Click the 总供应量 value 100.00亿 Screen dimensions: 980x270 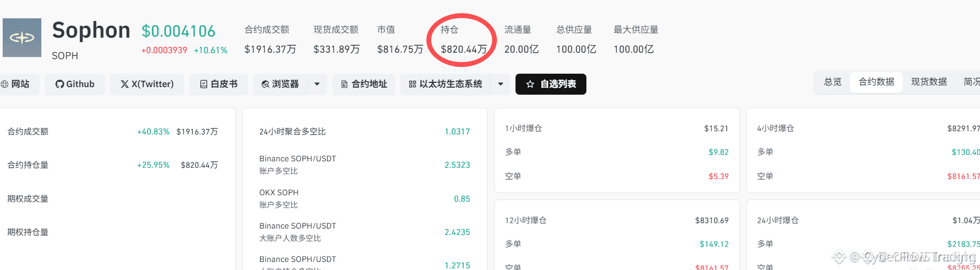click(576, 49)
